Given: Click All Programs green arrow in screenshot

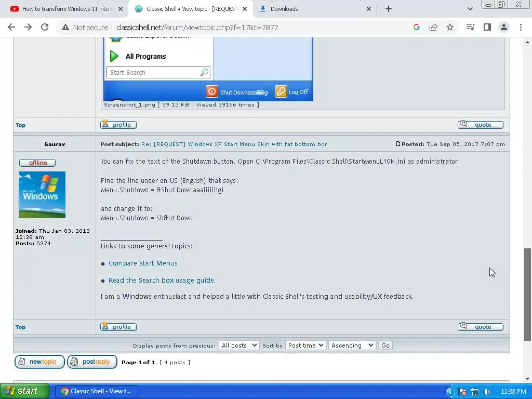Looking at the screenshot, I should (114, 56).
